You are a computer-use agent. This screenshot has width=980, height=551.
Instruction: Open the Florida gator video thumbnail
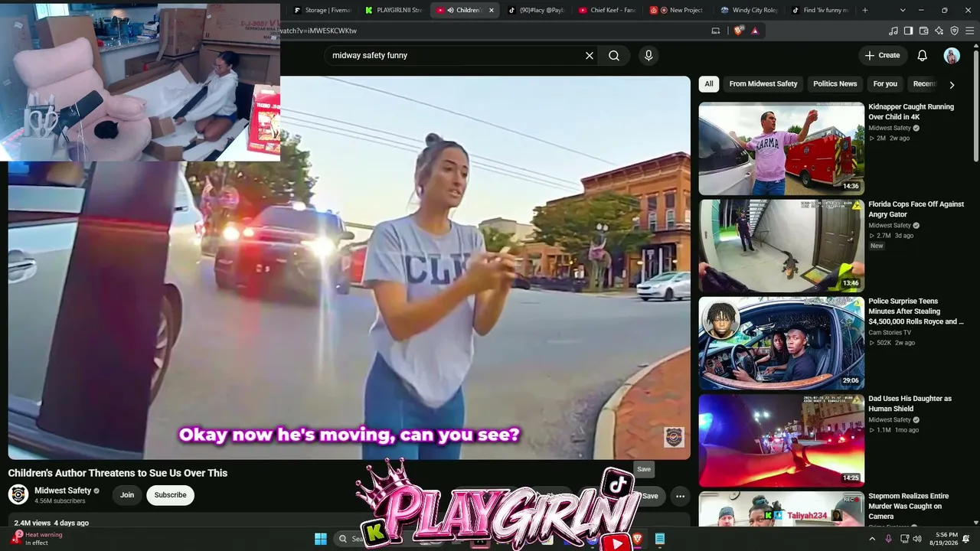coord(781,246)
